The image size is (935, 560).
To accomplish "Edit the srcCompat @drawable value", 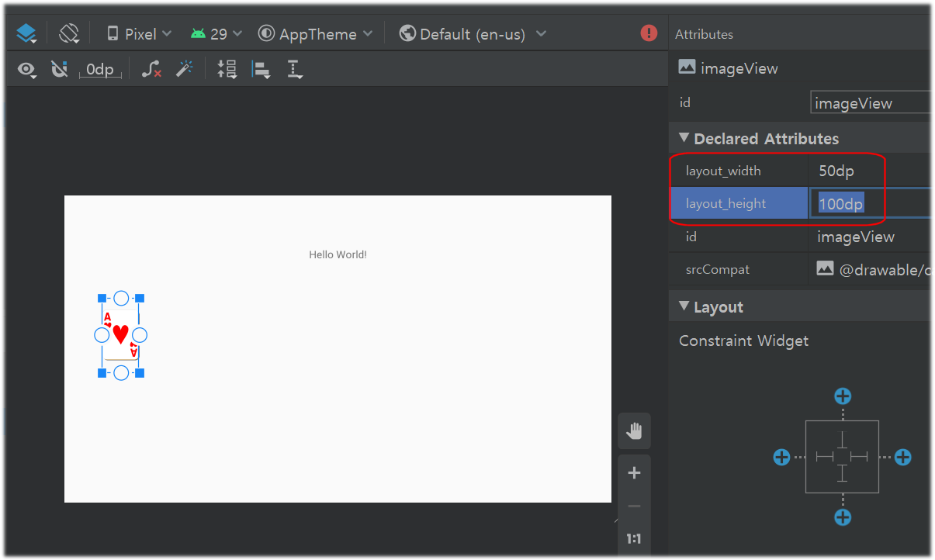I will click(x=885, y=269).
